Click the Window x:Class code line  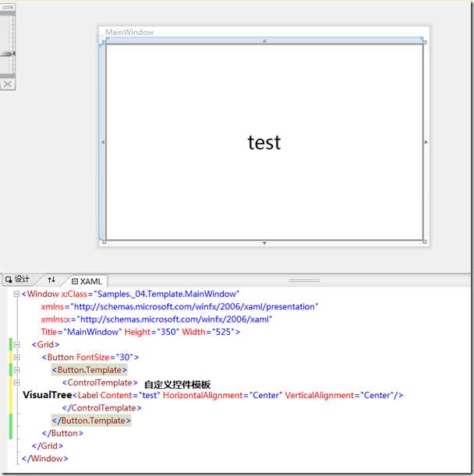pyautogui.click(x=130, y=294)
